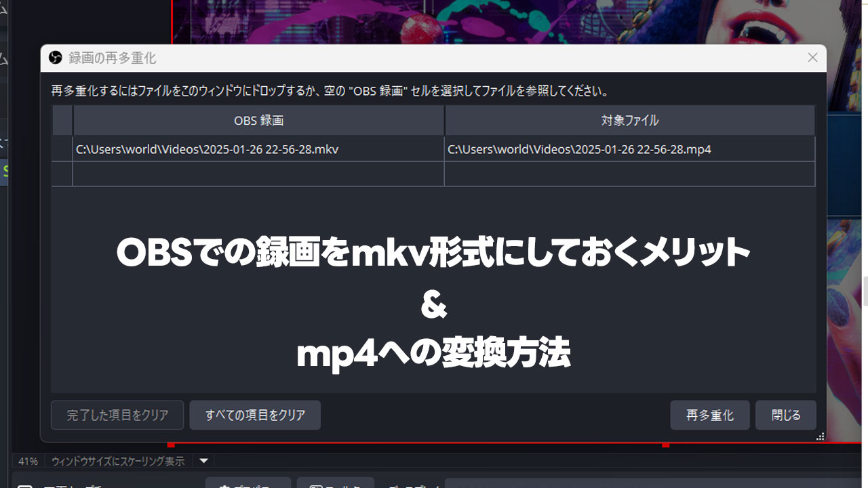Close the 録画の再多重化 dialog with the X
This screenshot has height=488, width=868.
tap(812, 58)
